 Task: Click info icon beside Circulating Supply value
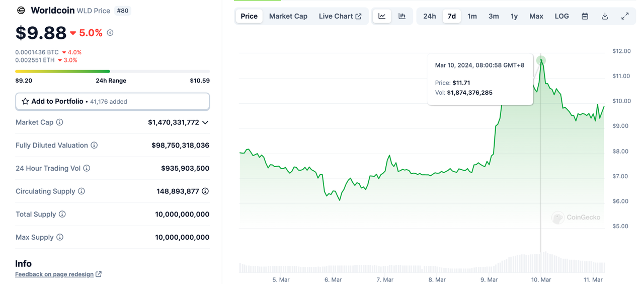(205, 191)
